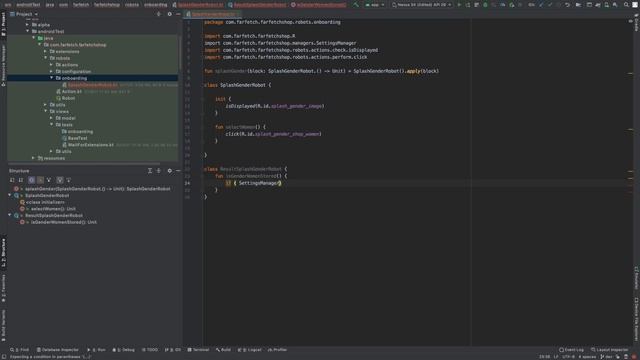The width and height of the screenshot is (640, 360).
Task: Collapse the onboarding folder under robots
Action: point(51,78)
